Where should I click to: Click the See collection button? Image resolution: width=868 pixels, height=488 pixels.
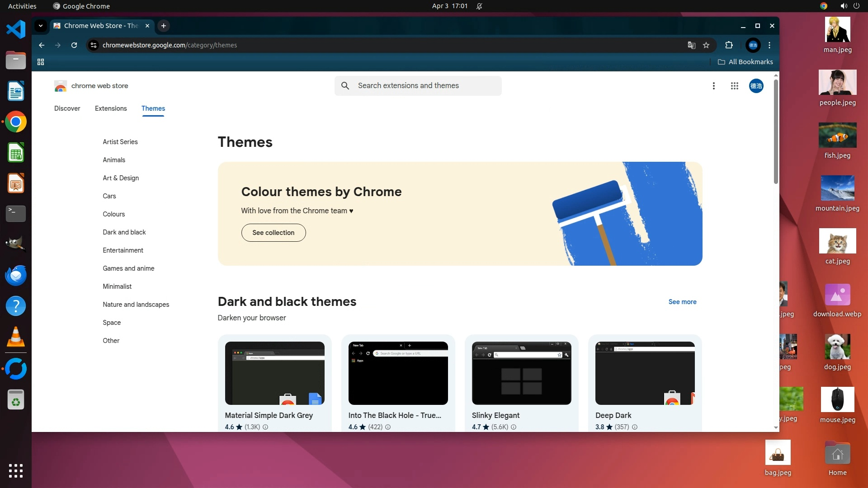[x=273, y=233]
